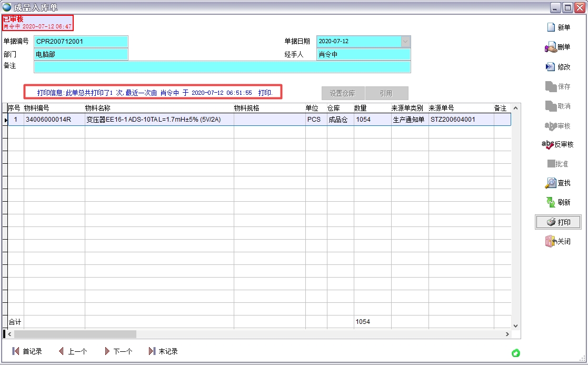The width and height of the screenshot is (588, 365).
Task: Click the 刷新 (refresh) icon
Action: click(x=551, y=202)
